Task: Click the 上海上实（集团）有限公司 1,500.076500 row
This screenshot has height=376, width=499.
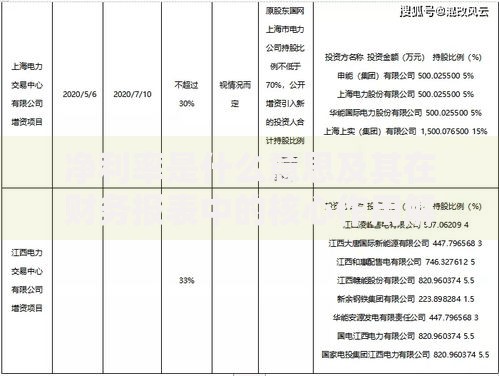Action: (406, 131)
